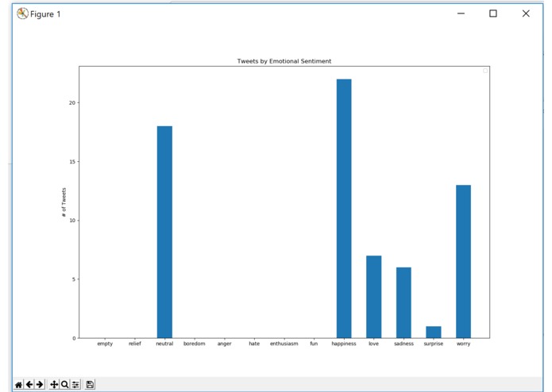Activate the Zoom to rectangle tool
This screenshot has width=552, height=392.
(x=64, y=385)
